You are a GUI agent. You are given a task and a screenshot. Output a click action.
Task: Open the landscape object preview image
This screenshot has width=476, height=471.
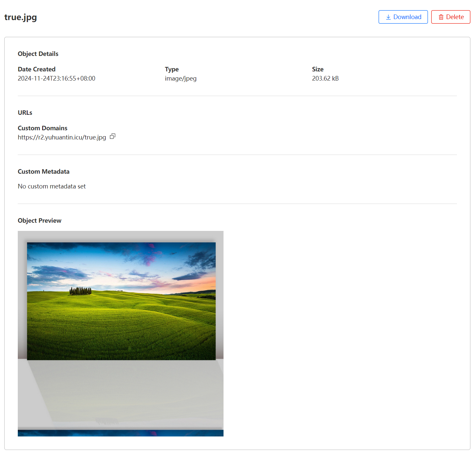click(120, 334)
